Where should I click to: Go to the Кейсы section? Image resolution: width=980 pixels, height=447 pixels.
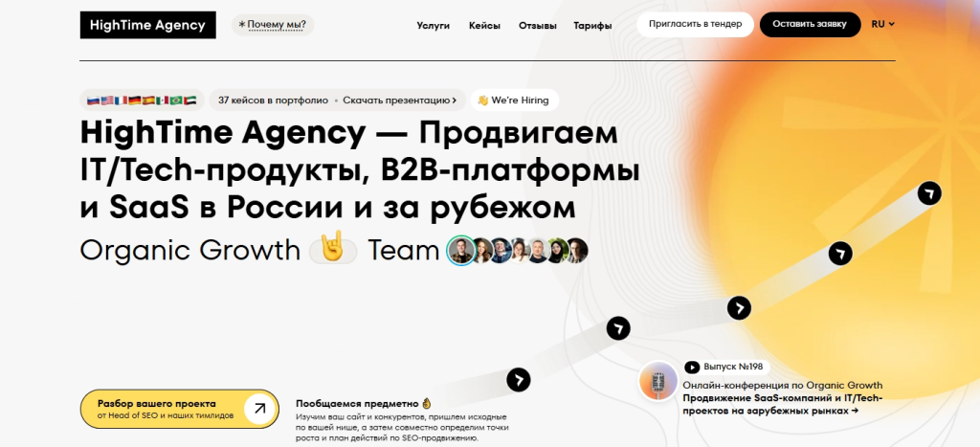coord(484,26)
